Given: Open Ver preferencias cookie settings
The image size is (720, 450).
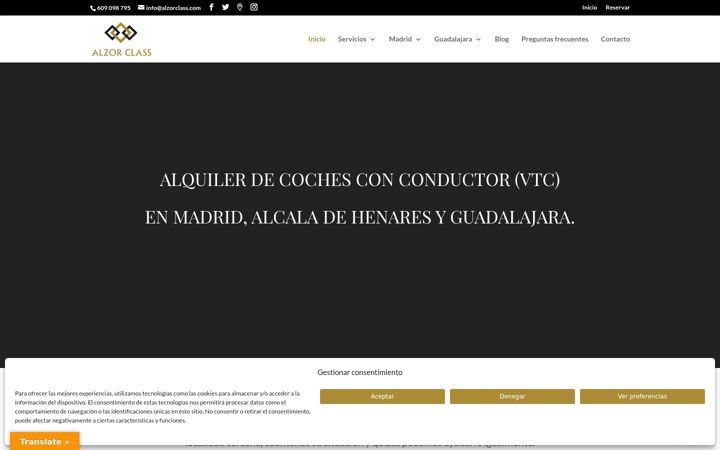Looking at the screenshot, I should tap(642, 396).
